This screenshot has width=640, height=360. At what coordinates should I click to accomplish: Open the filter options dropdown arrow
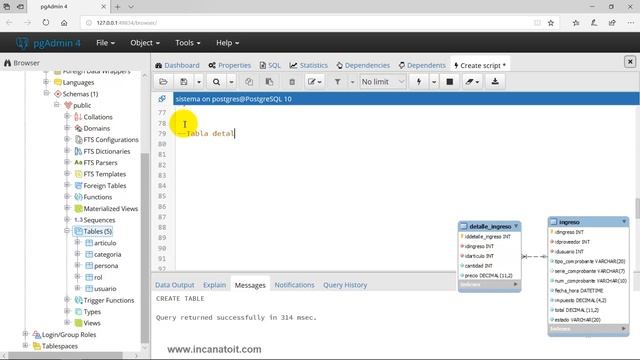tap(352, 82)
